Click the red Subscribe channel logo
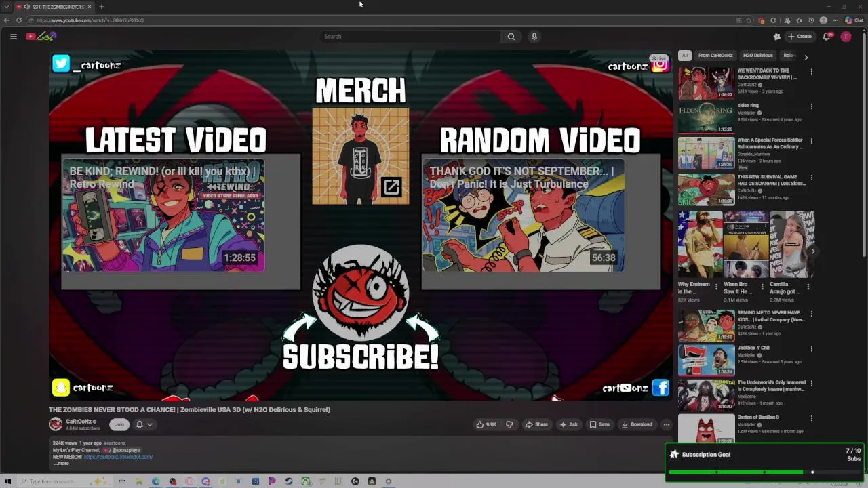Viewport: 868px width, 488px height. point(360,292)
